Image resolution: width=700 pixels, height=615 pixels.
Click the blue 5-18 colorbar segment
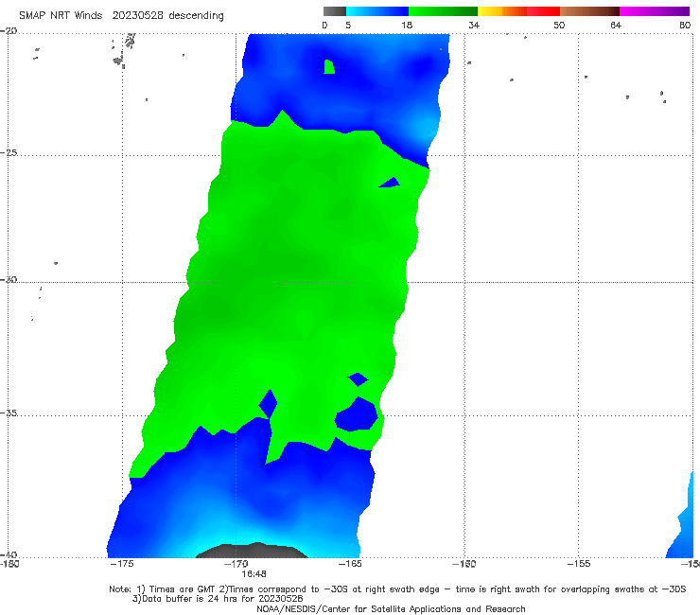pyautogui.click(x=377, y=11)
